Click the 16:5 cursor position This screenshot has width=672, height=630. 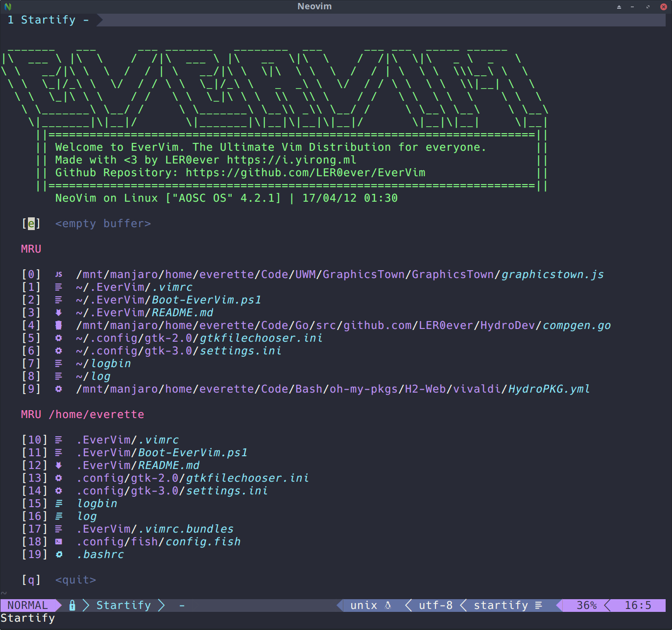tap(638, 606)
